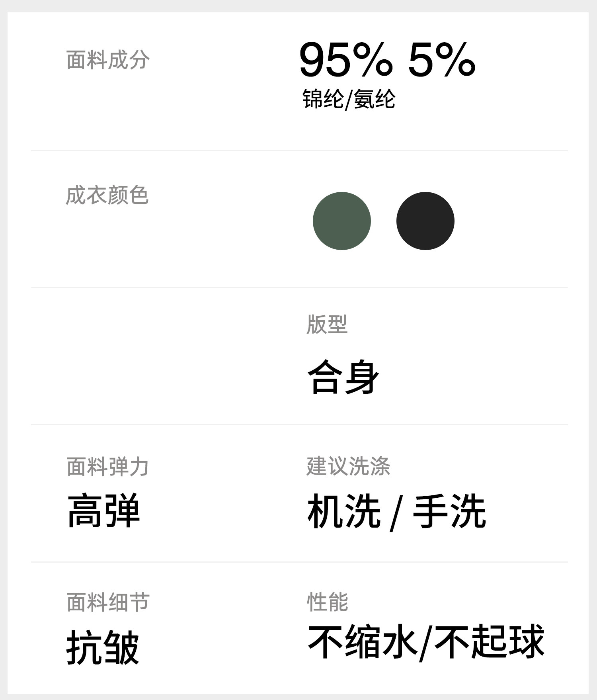Click the 95% composition figure
The image size is (597, 700).
345,60
